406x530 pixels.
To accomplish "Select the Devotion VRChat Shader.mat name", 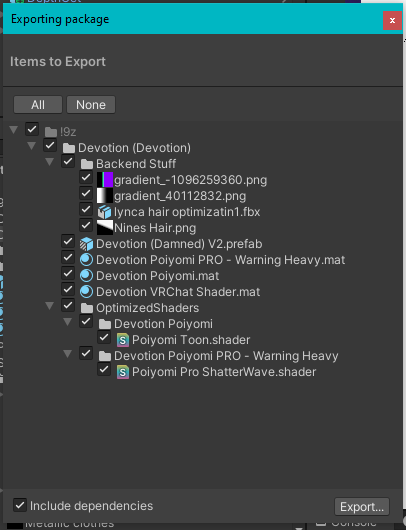I will click(178, 292).
